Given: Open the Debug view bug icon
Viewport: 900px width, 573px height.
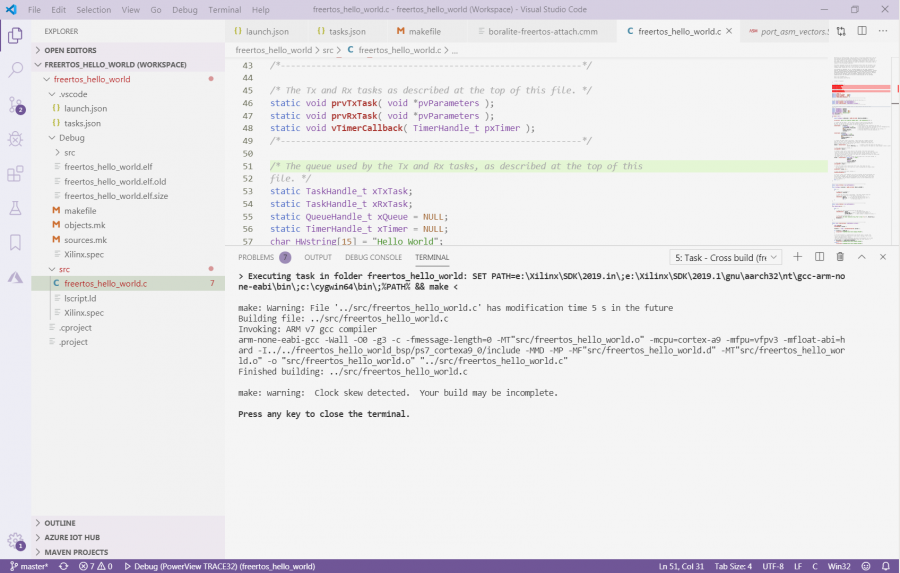Looking at the screenshot, I should 15,139.
